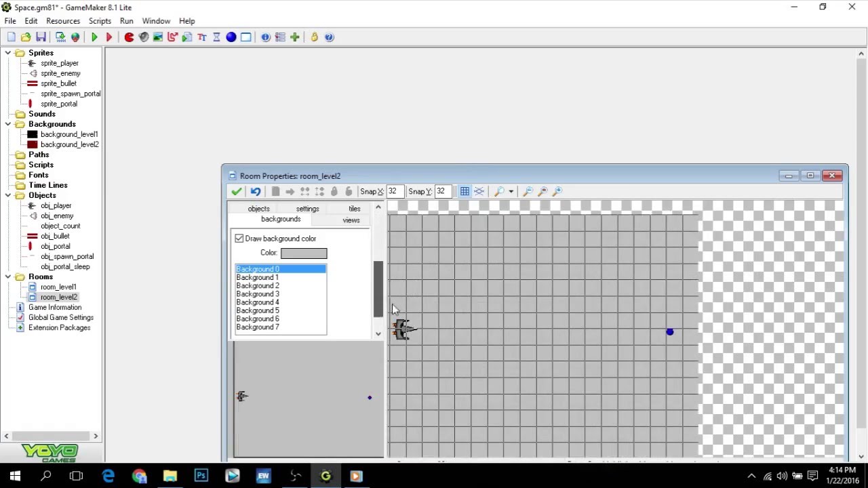The width and height of the screenshot is (868, 488).
Task: Pick the room background color swatch
Action: click(x=304, y=253)
